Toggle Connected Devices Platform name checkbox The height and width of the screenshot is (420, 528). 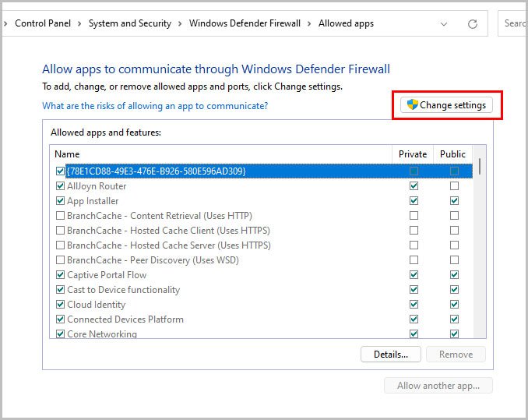[60, 319]
